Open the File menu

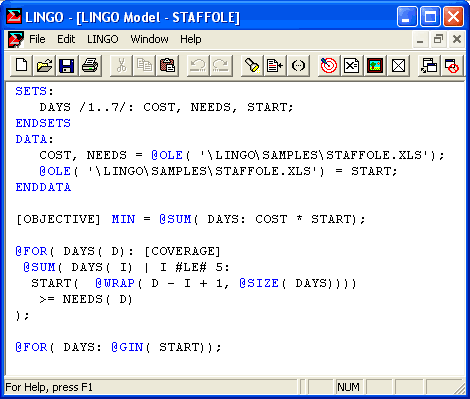click(x=37, y=39)
